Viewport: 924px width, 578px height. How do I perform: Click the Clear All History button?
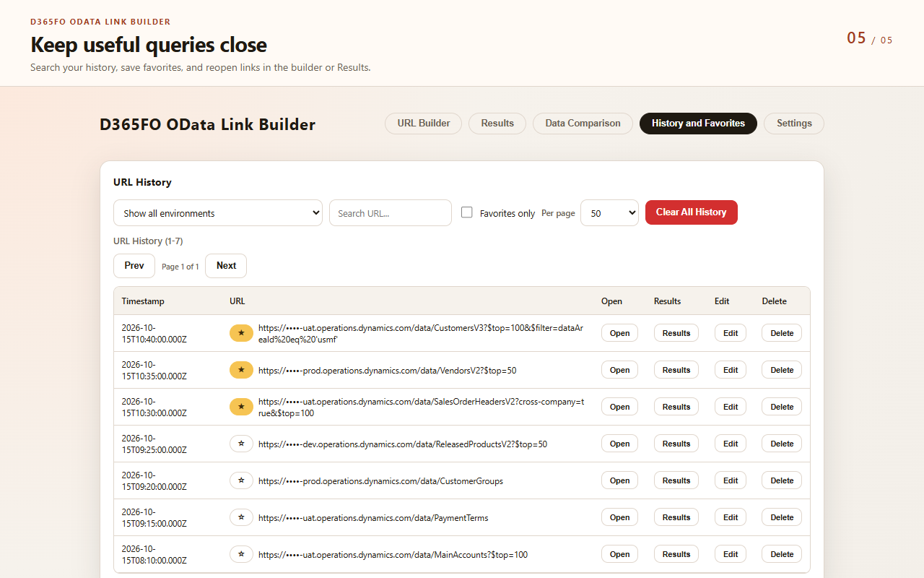pyautogui.click(x=692, y=212)
